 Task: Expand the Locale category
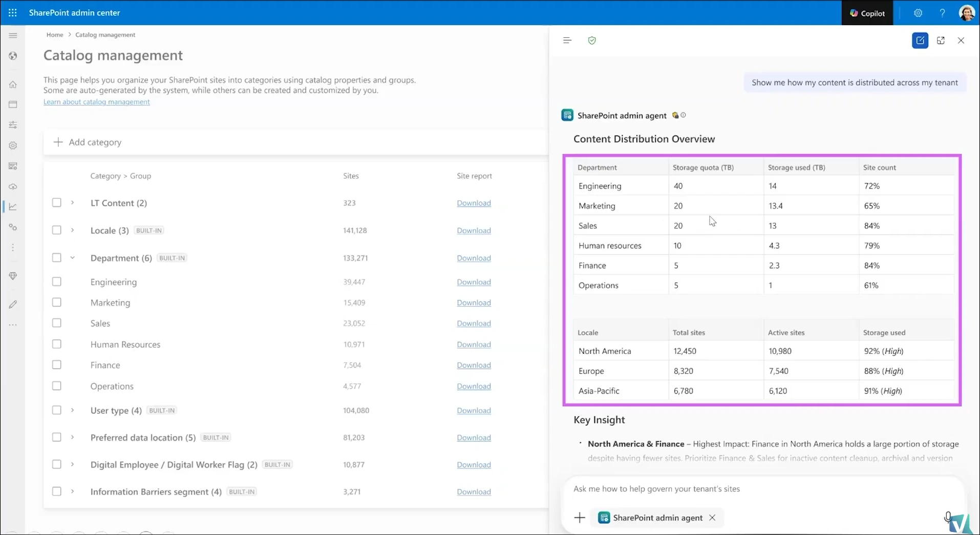coord(72,230)
